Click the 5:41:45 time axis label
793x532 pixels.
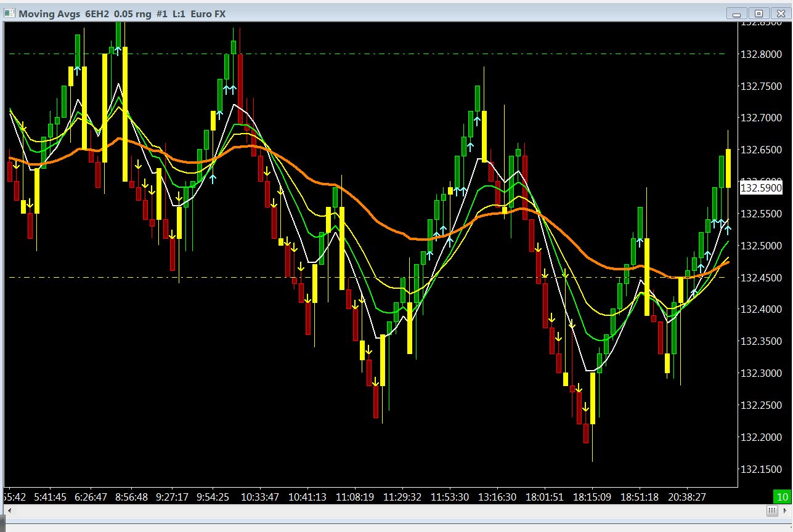click(x=49, y=497)
